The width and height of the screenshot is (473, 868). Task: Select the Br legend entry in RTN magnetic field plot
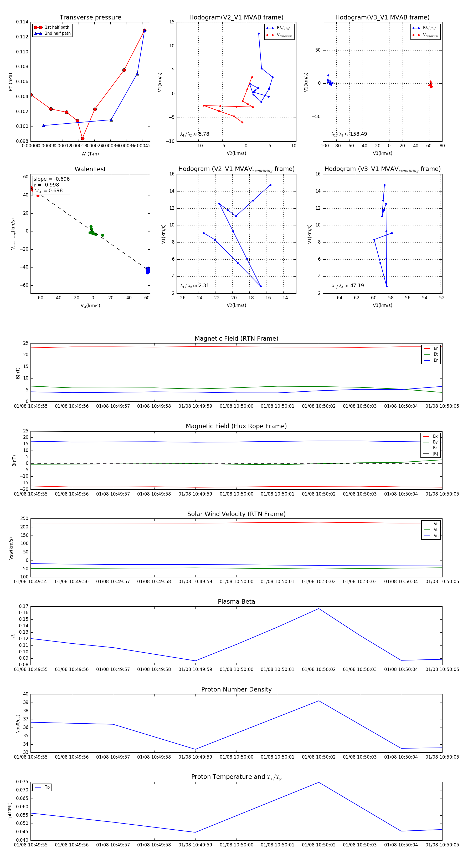pos(435,349)
